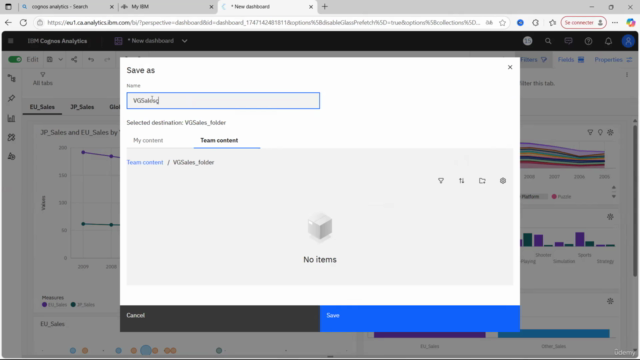Switch to the EU_Sales dashboard tab
Image resolution: width=640 pixels, height=360 pixels.
42,107
